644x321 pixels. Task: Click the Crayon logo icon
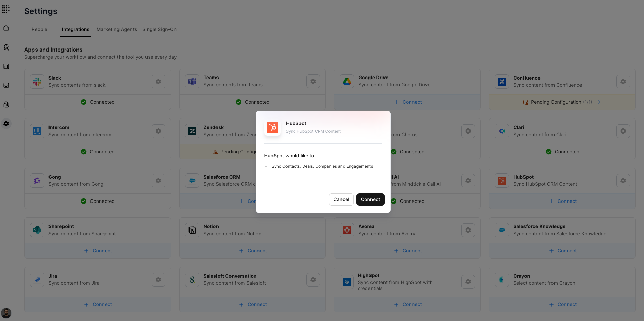coord(502,280)
